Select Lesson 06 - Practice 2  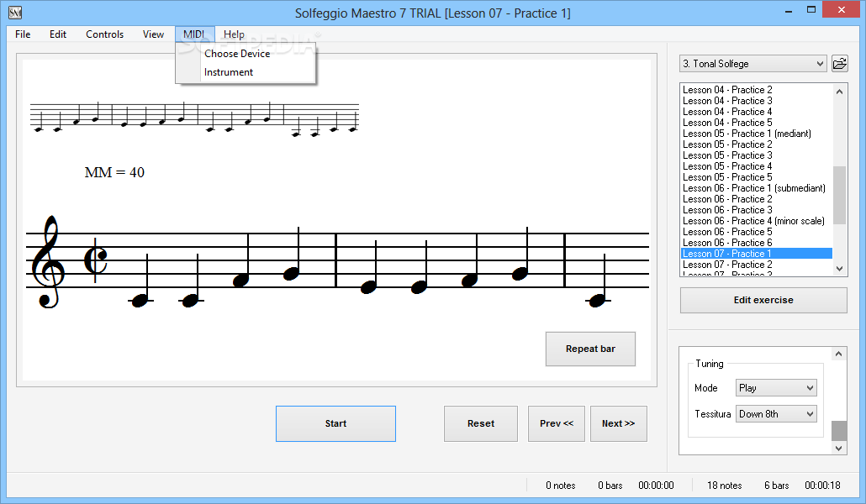click(x=757, y=199)
